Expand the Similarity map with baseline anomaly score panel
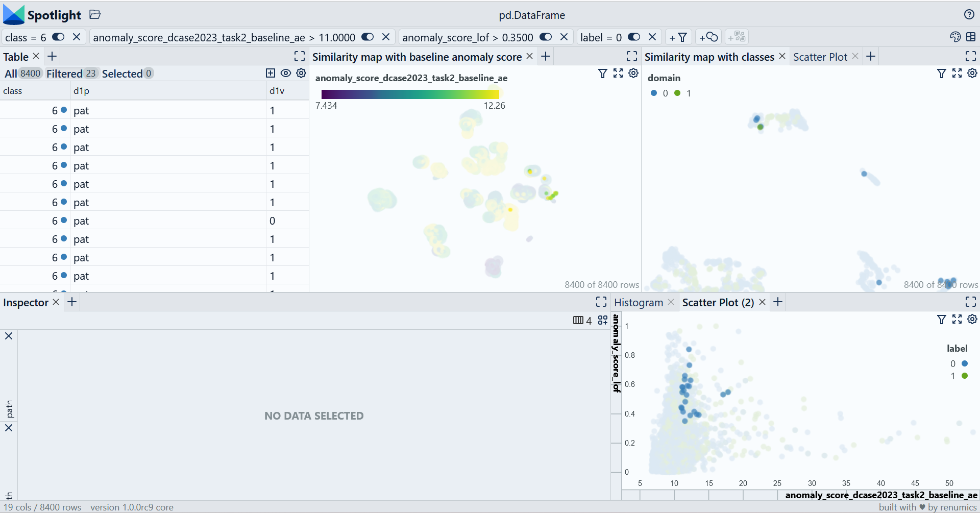 tap(631, 56)
